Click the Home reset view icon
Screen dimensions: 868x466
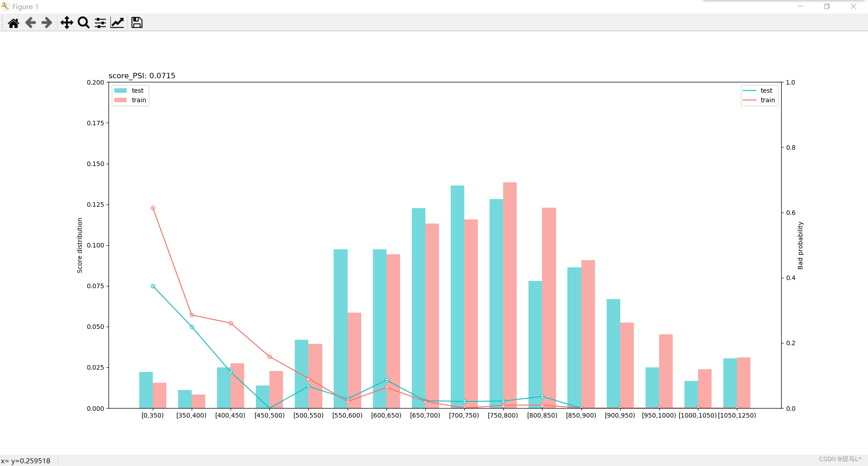click(14, 23)
